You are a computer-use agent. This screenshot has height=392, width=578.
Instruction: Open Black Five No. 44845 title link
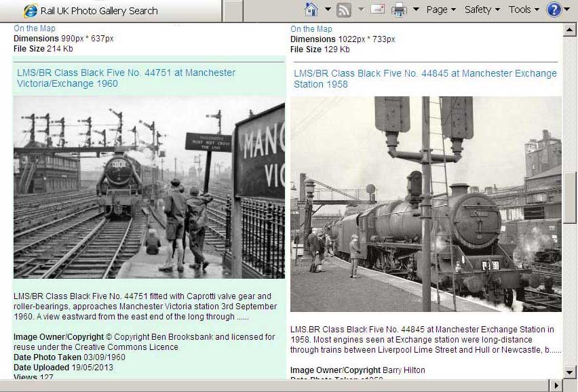click(x=425, y=79)
